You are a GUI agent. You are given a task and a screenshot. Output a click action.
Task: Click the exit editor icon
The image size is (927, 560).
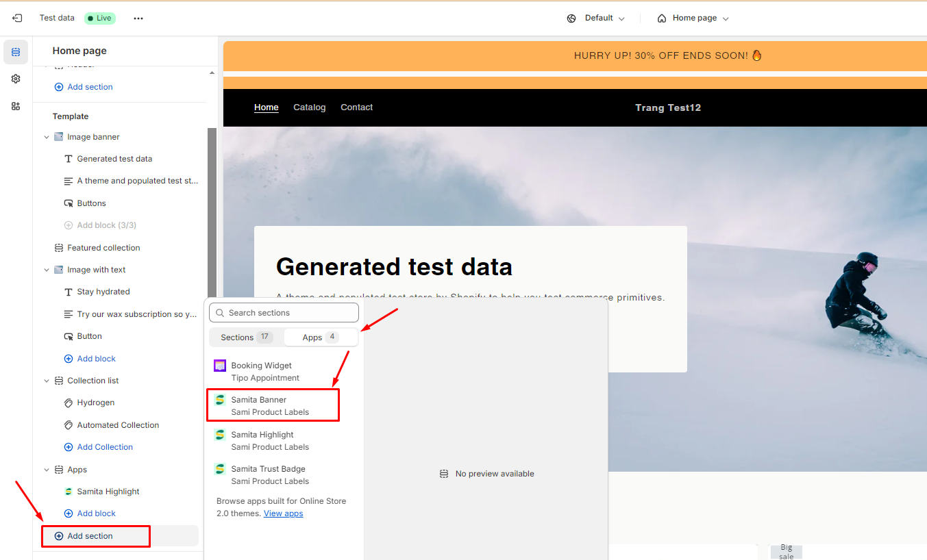(x=17, y=18)
